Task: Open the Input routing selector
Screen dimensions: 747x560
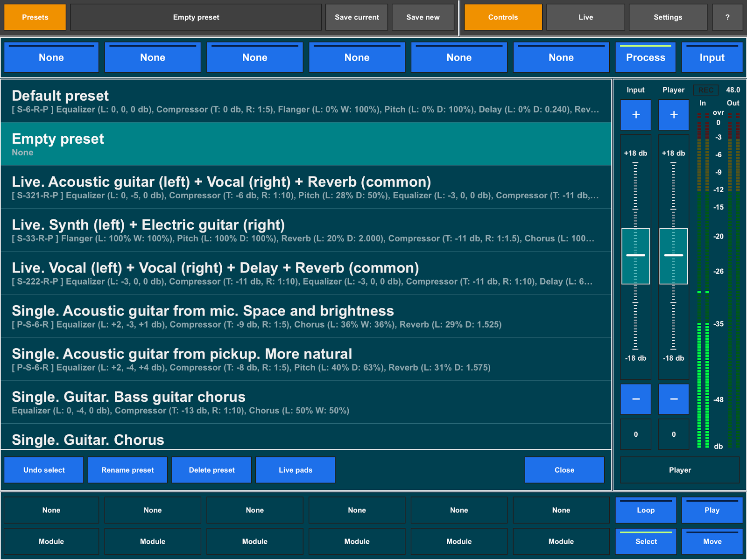Action: tap(712, 57)
